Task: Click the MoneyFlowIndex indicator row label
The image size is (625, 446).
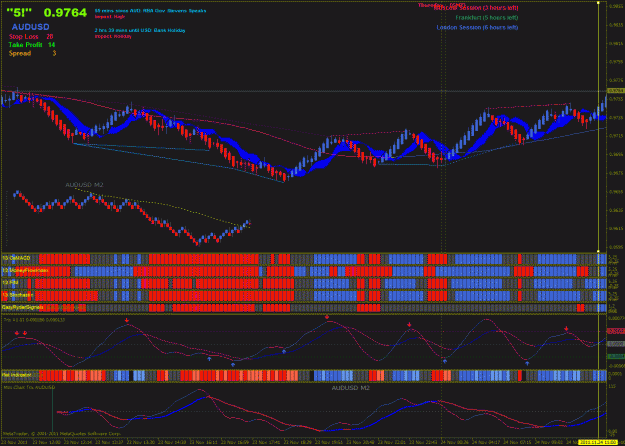Action: (x=26, y=271)
